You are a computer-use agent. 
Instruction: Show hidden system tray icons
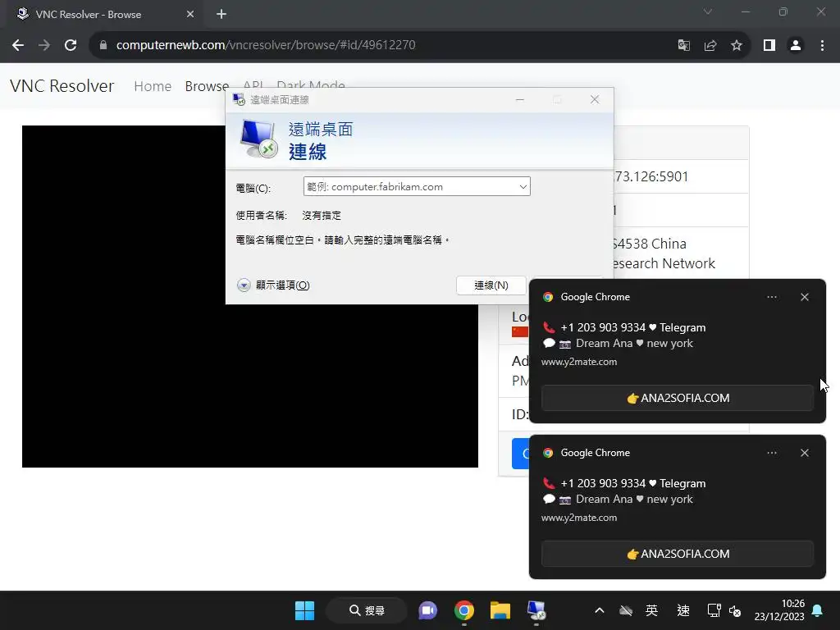pyautogui.click(x=600, y=610)
